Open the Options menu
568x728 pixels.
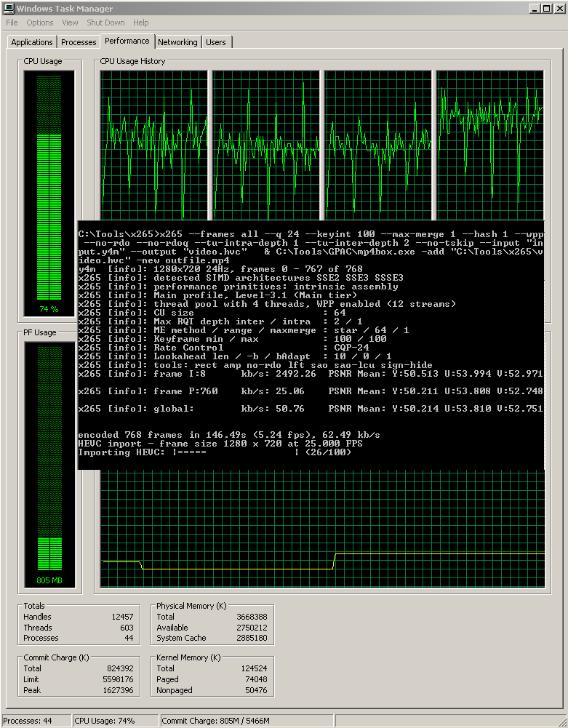pos(39,23)
